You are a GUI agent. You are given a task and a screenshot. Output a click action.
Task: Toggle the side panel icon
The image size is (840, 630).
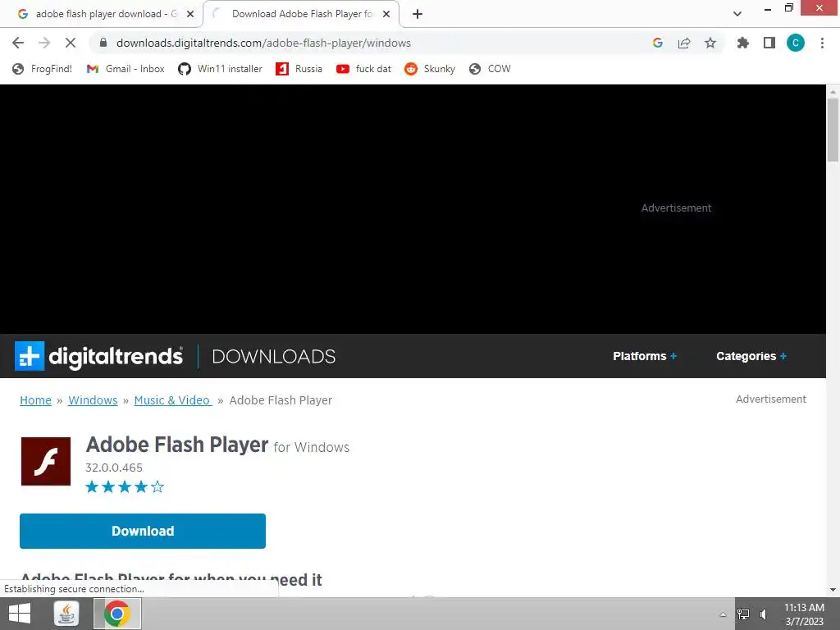[769, 43]
